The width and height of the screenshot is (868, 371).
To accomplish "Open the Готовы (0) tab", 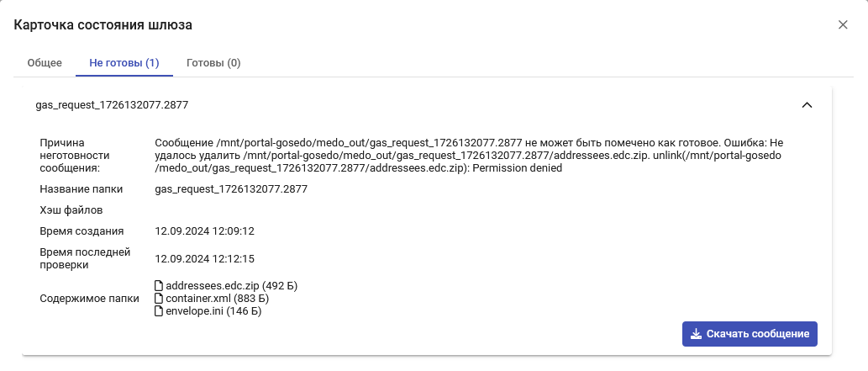I will [x=213, y=62].
